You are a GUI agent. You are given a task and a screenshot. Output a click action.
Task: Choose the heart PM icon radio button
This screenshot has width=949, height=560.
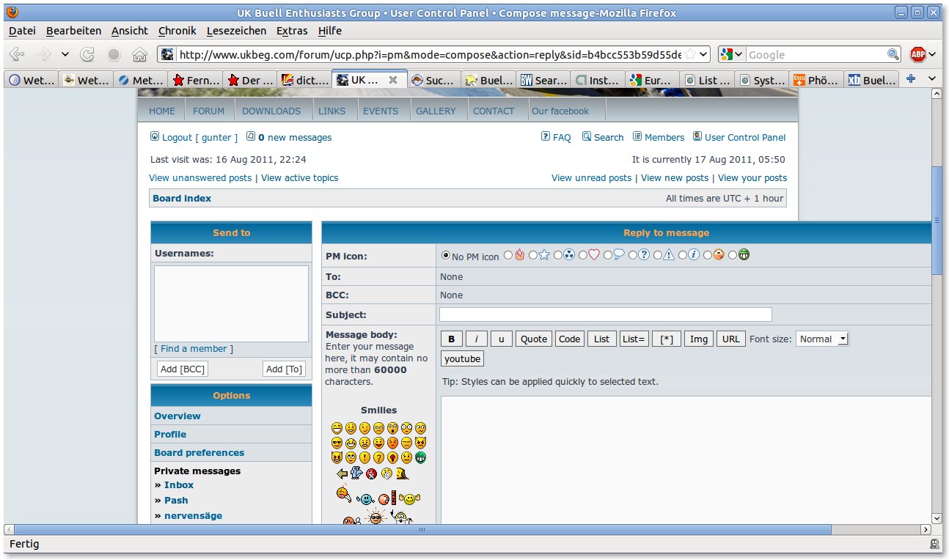(x=583, y=256)
